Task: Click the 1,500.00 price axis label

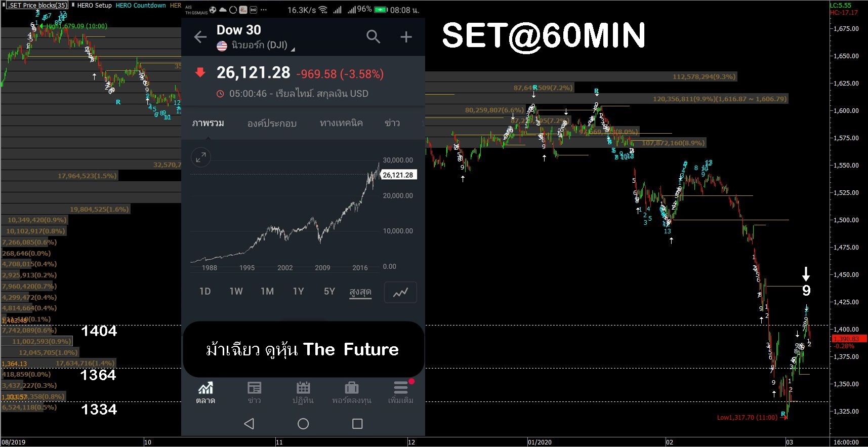Action: click(x=846, y=220)
